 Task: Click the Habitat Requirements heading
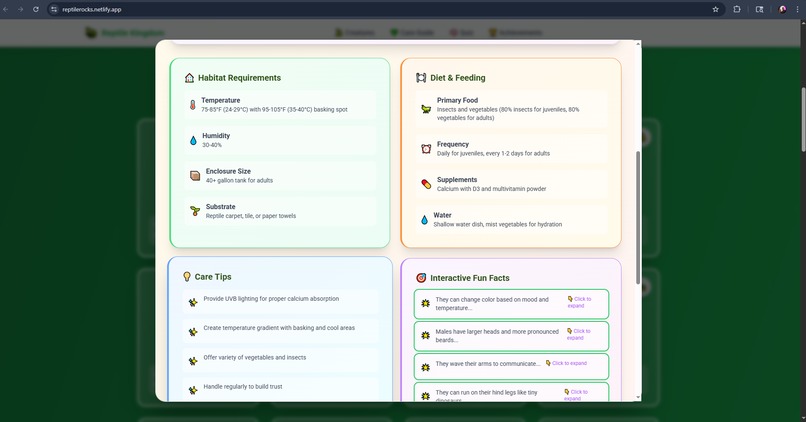240,78
